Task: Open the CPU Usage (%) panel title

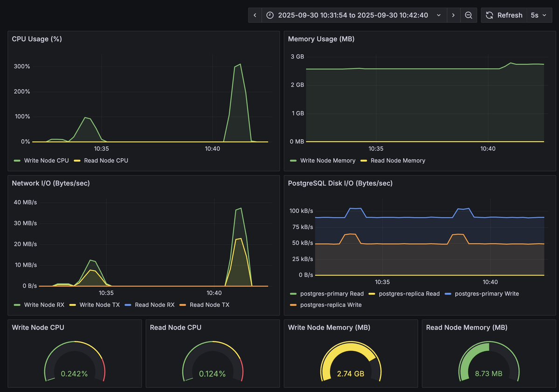Action: (37, 39)
